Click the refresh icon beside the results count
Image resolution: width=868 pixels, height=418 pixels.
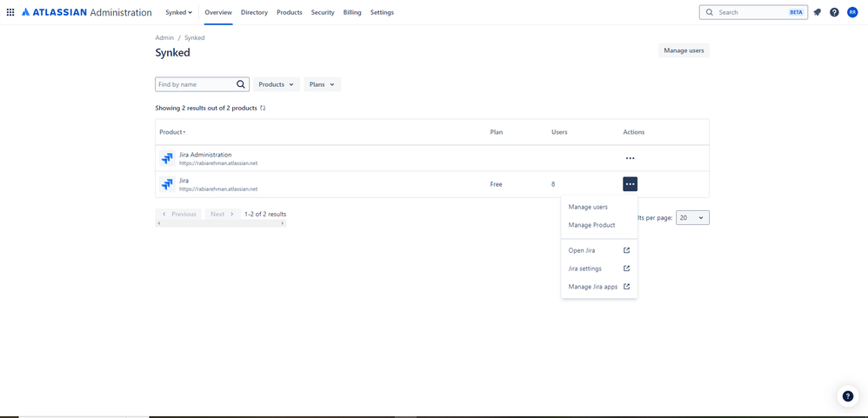tap(263, 109)
